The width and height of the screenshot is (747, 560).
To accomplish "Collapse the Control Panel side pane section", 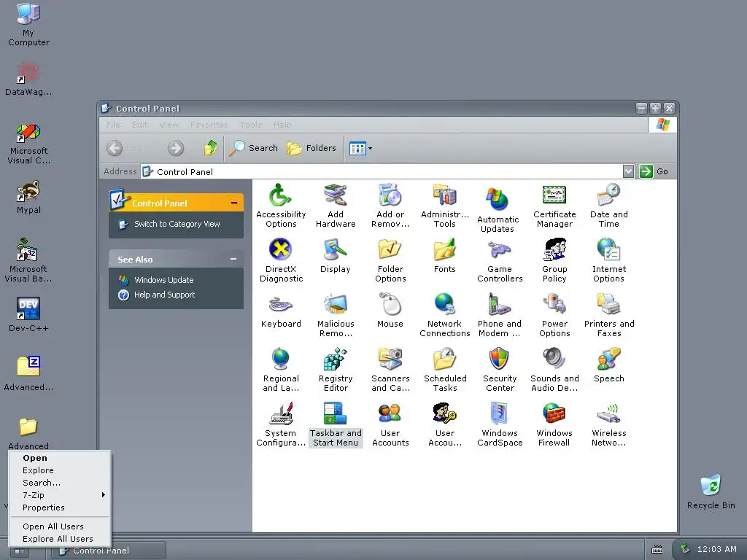I will point(234,203).
